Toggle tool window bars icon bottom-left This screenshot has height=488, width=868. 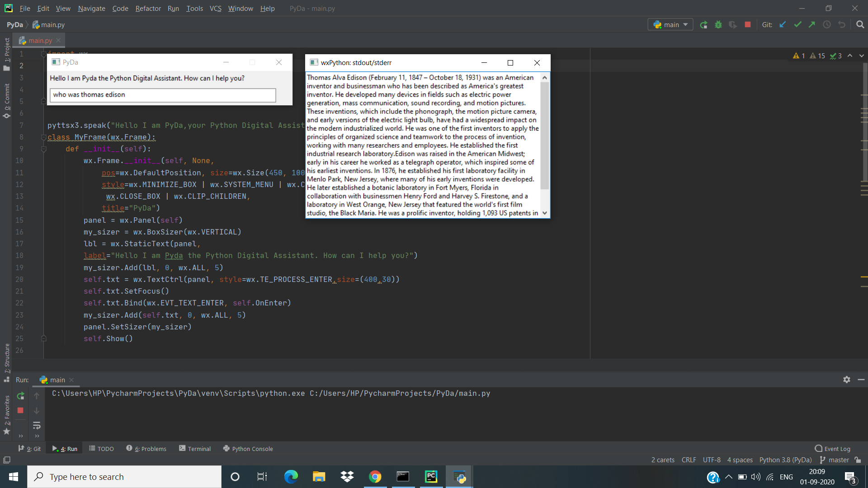click(7, 460)
